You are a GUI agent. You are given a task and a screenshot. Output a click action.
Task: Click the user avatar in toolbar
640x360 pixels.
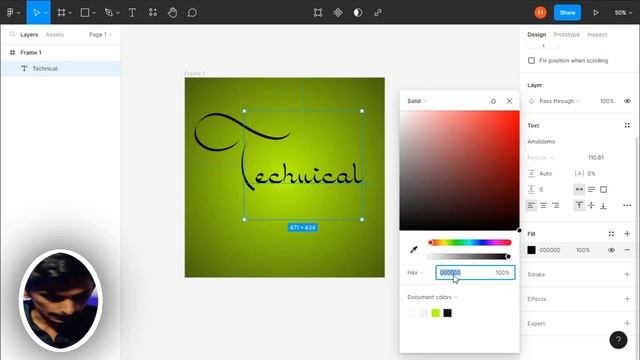(540, 13)
